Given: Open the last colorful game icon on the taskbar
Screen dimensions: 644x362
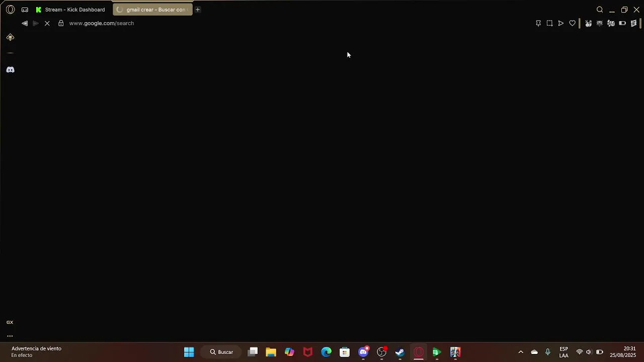Looking at the screenshot, I should 455,352.
